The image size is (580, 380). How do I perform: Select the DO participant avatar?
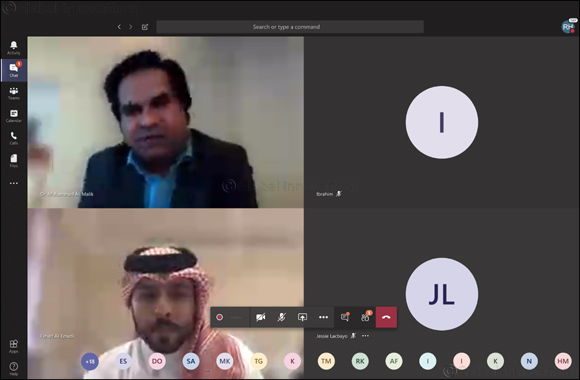pos(157,361)
